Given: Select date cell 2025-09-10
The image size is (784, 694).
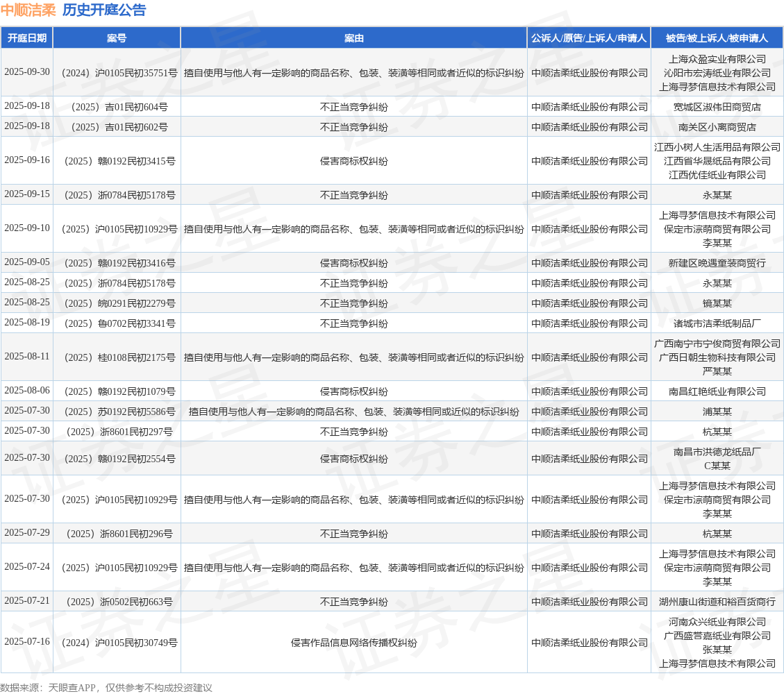Looking at the screenshot, I should pos(27,228).
